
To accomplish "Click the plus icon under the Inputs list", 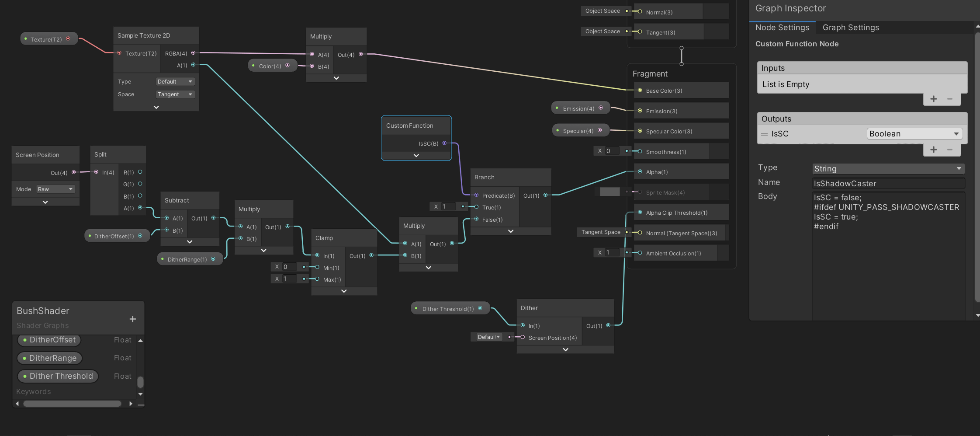I will [934, 99].
